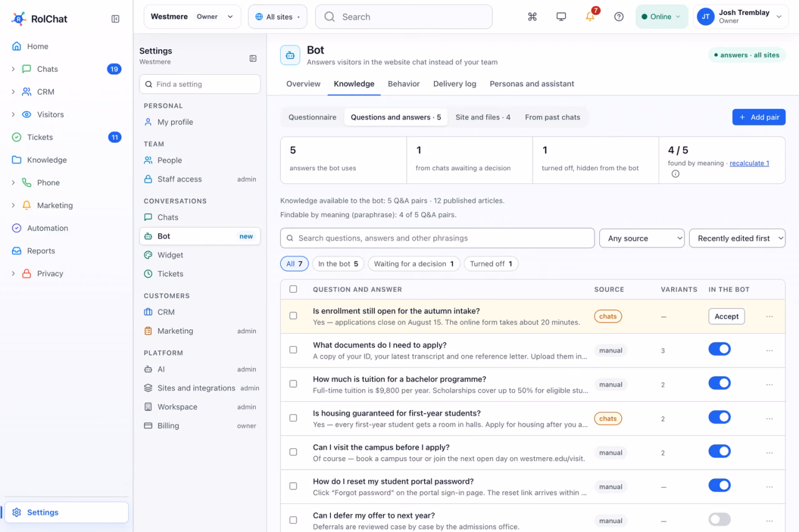Select all rows with header checkbox

[x=293, y=289]
